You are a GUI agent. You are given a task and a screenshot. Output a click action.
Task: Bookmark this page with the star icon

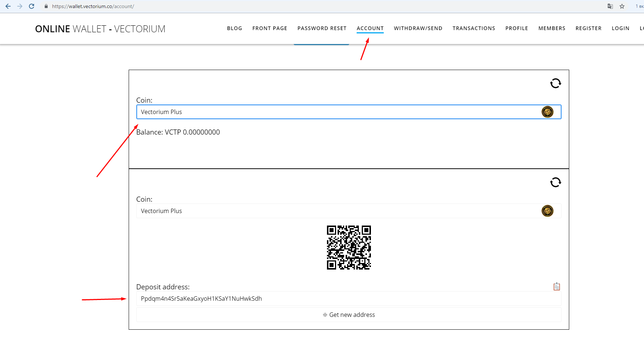(x=622, y=6)
